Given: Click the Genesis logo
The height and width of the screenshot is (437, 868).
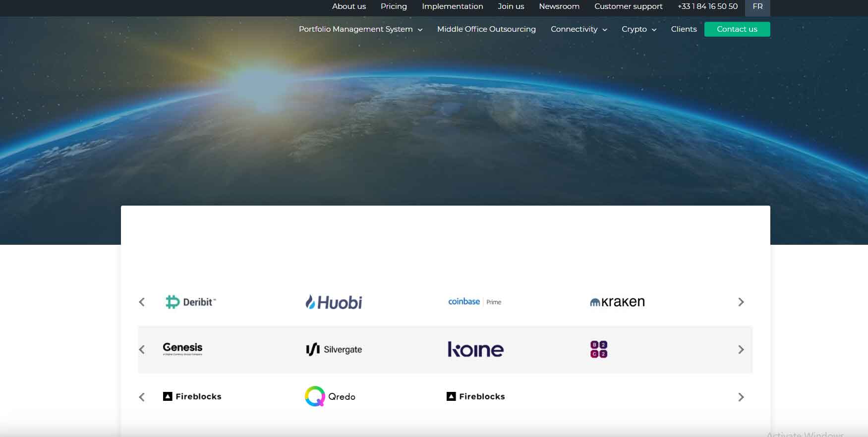Looking at the screenshot, I should tap(182, 349).
